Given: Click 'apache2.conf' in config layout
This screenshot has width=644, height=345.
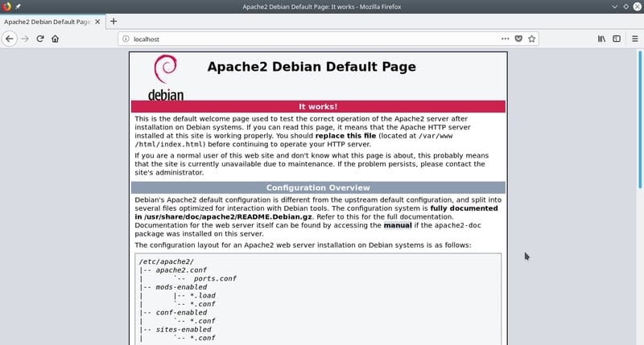Looking at the screenshot, I should coord(181,270).
